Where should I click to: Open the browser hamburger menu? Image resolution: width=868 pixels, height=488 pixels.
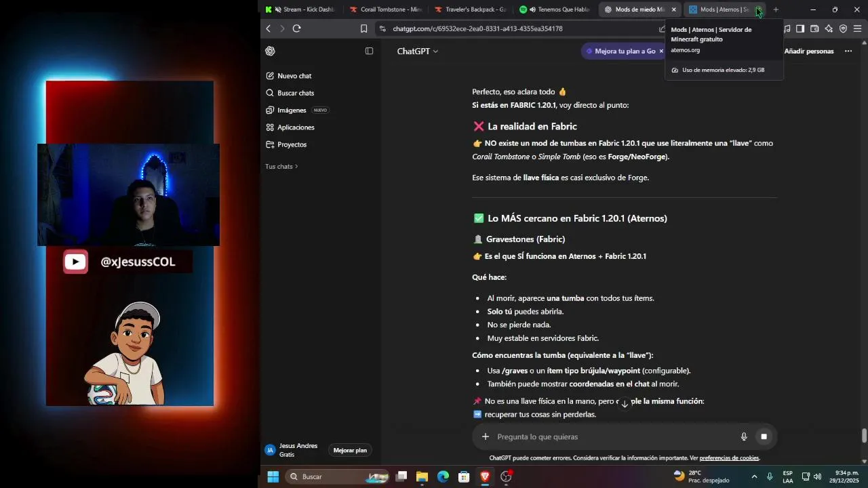[x=857, y=28]
